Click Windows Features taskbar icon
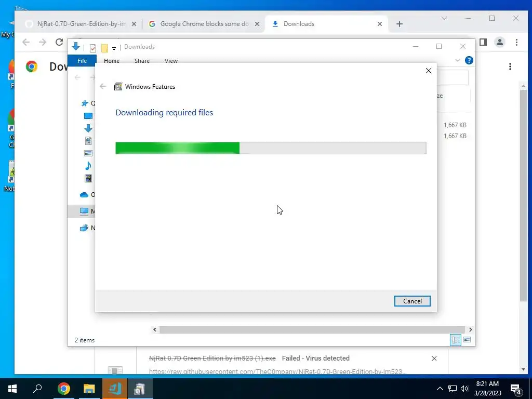The image size is (532, 399). pyautogui.click(x=140, y=389)
